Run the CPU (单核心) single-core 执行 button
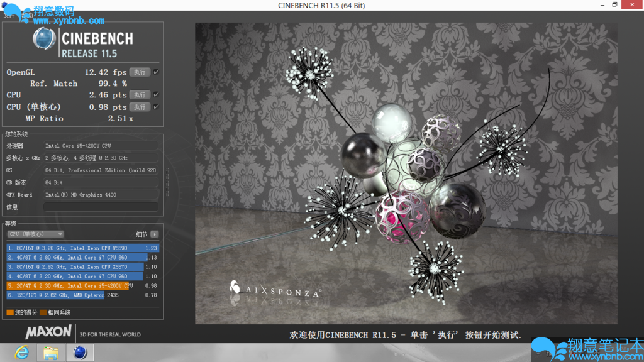Screen dimensions: 644x362 coord(140,107)
